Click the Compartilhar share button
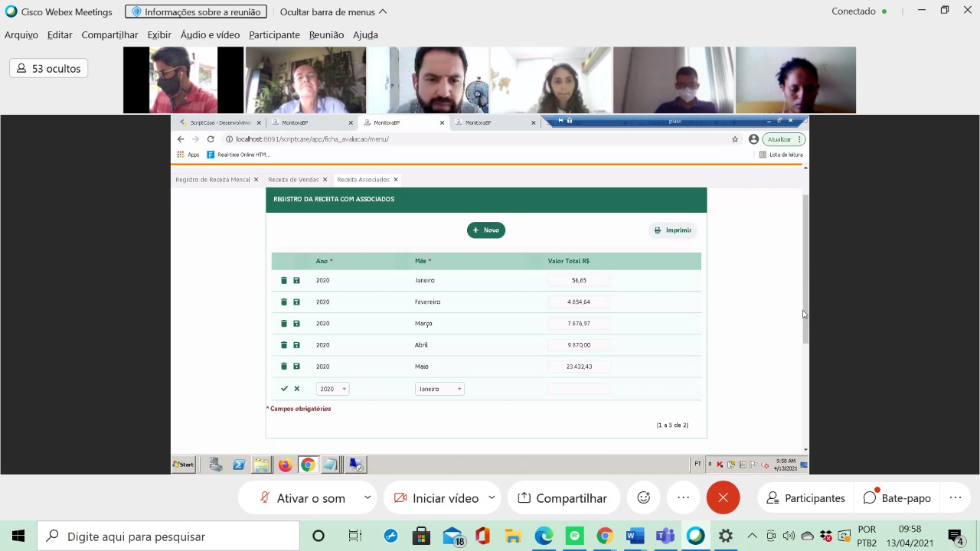The image size is (980, 551). click(563, 498)
